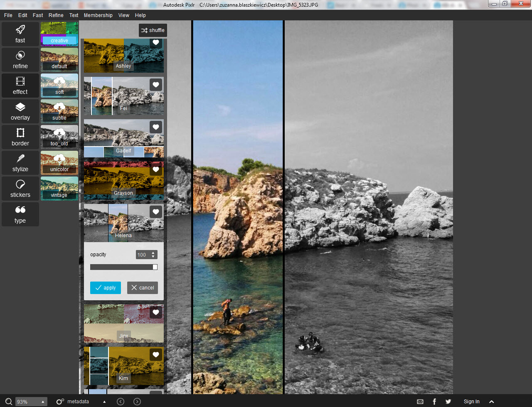
Task: Expand the metadata panel
Action: coord(103,401)
